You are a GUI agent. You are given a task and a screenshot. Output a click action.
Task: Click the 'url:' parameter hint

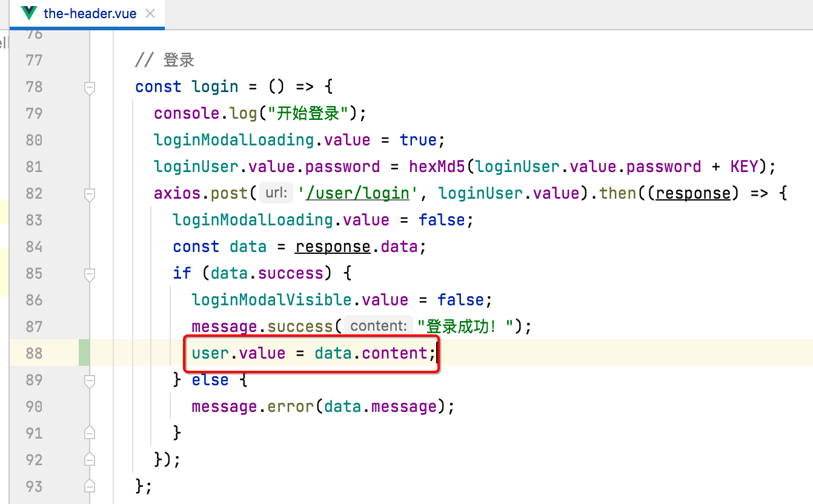click(276, 193)
